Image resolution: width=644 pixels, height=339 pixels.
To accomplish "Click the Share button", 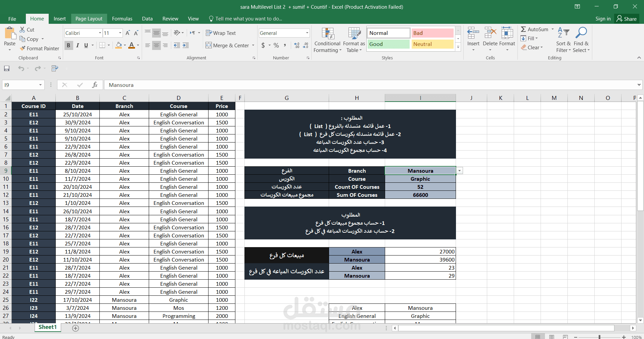I will pos(627,18).
